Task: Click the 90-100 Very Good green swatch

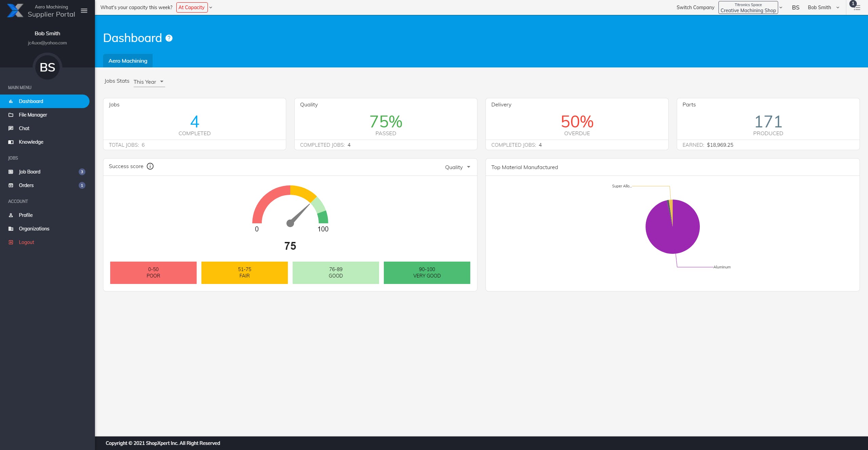Action: 427,272
